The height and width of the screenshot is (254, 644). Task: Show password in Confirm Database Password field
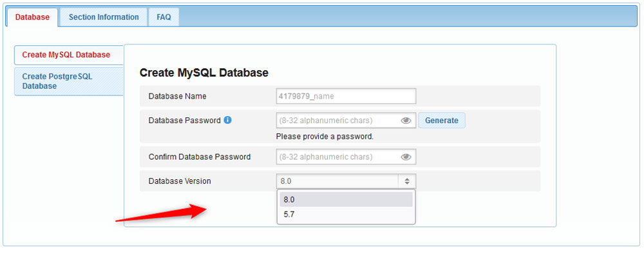(406, 157)
